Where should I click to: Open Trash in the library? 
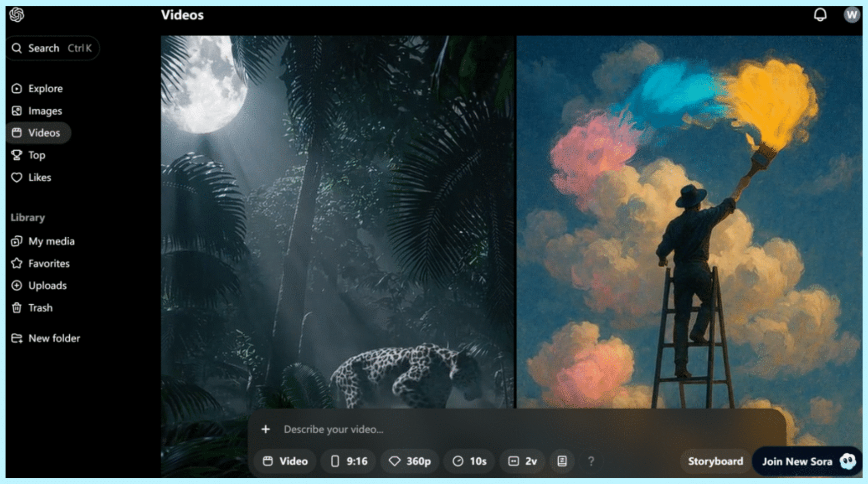(x=40, y=308)
